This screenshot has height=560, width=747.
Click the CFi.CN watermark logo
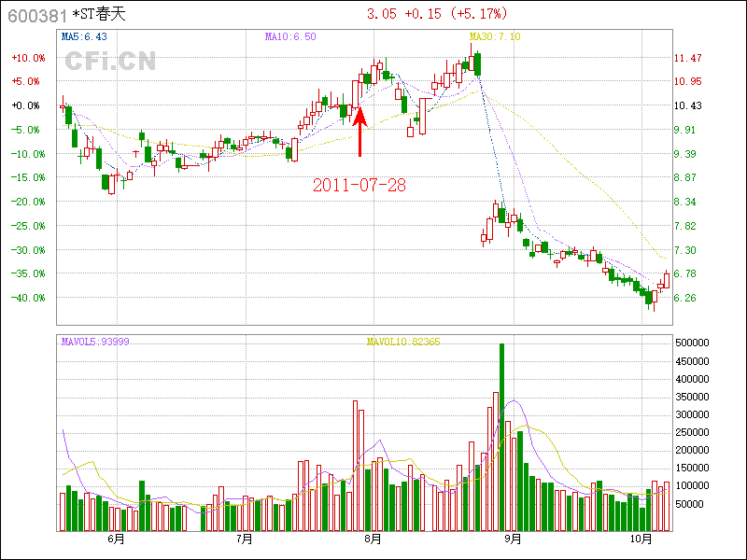click(x=110, y=62)
